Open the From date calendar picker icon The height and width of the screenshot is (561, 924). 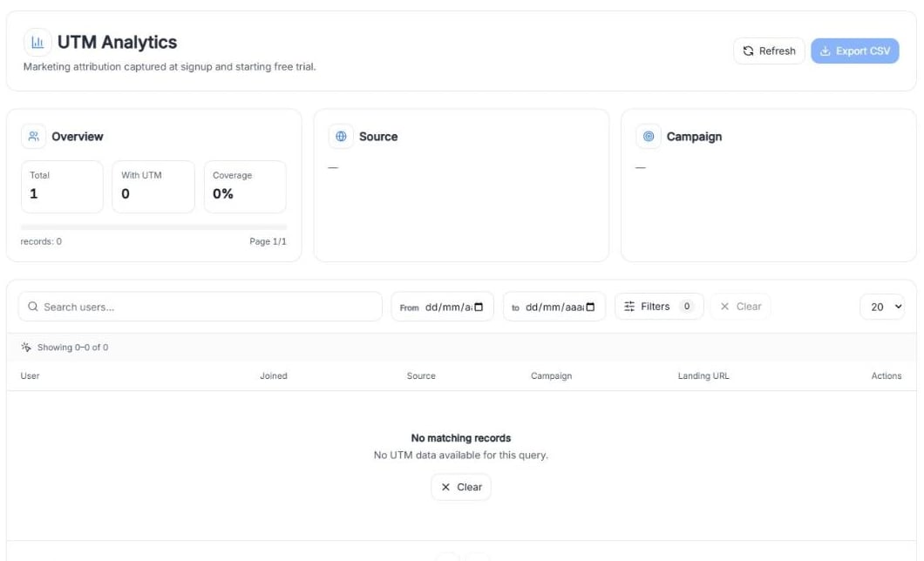coord(479,308)
